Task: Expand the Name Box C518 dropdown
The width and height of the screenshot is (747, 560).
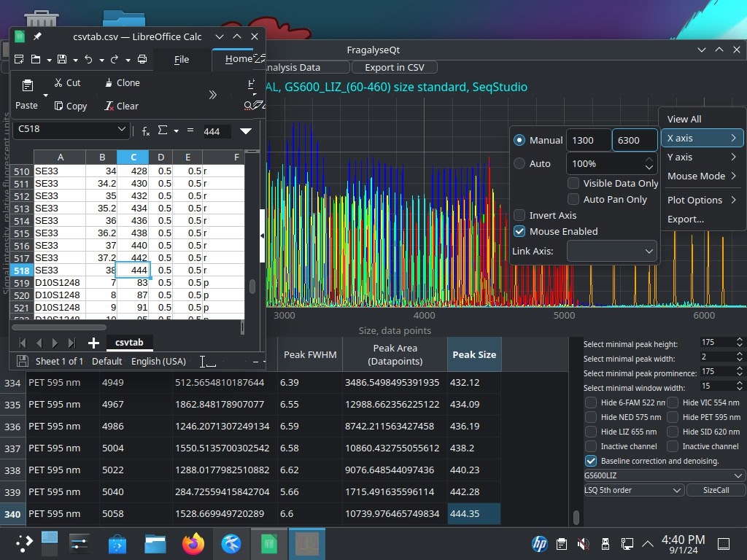Action: point(122,129)
